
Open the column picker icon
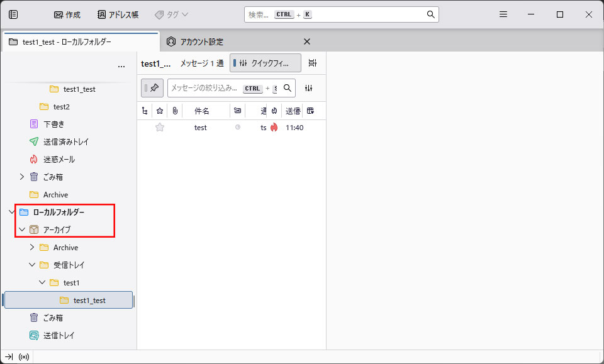pyautogui.click(x=310, y=111)
